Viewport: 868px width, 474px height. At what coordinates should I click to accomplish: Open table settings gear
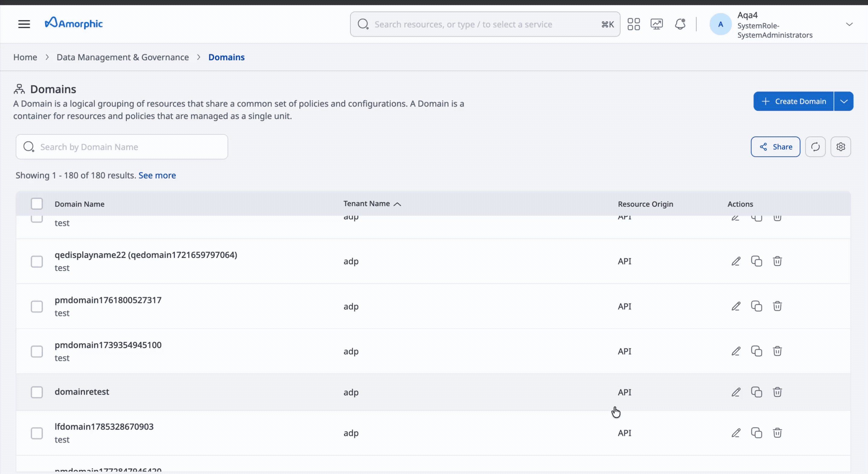840,147
